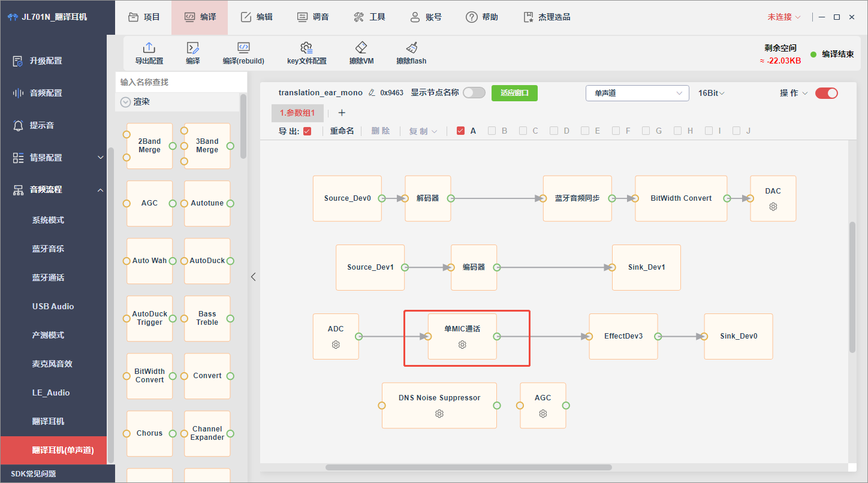
Task: Click the canvas horizontal scrollbar
Action: [x=469, y=467]
